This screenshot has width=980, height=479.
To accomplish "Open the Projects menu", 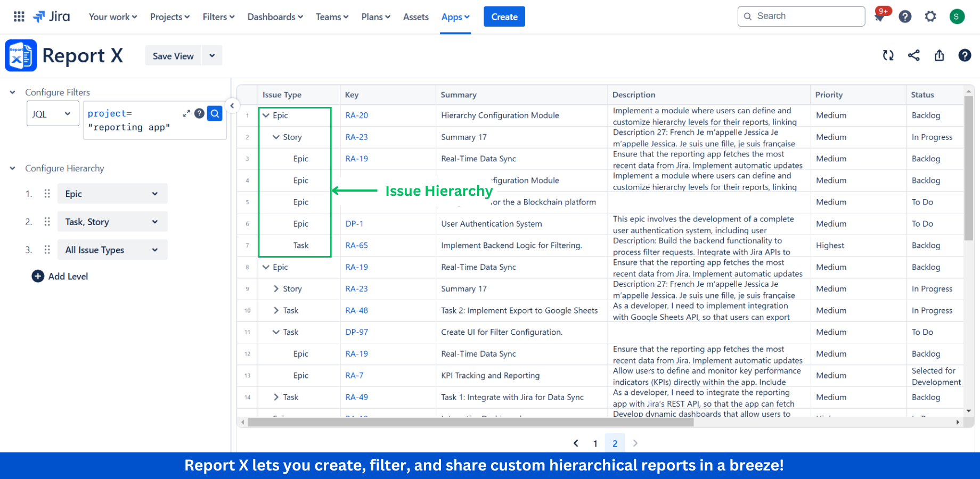I will coord(170,17).
